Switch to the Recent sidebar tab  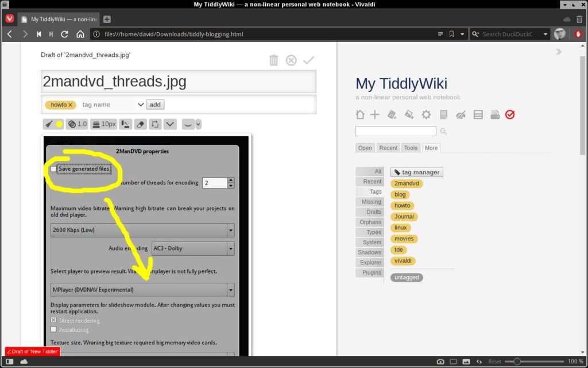388,148
